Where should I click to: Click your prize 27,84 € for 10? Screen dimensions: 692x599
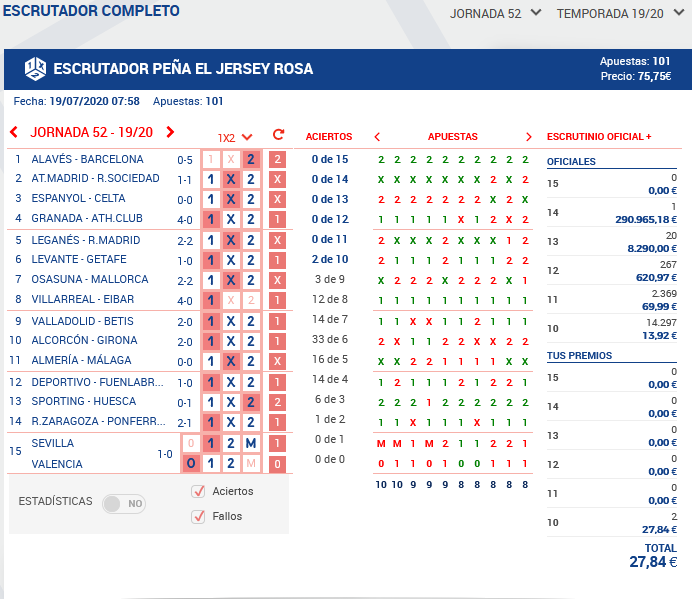[659, 530]
